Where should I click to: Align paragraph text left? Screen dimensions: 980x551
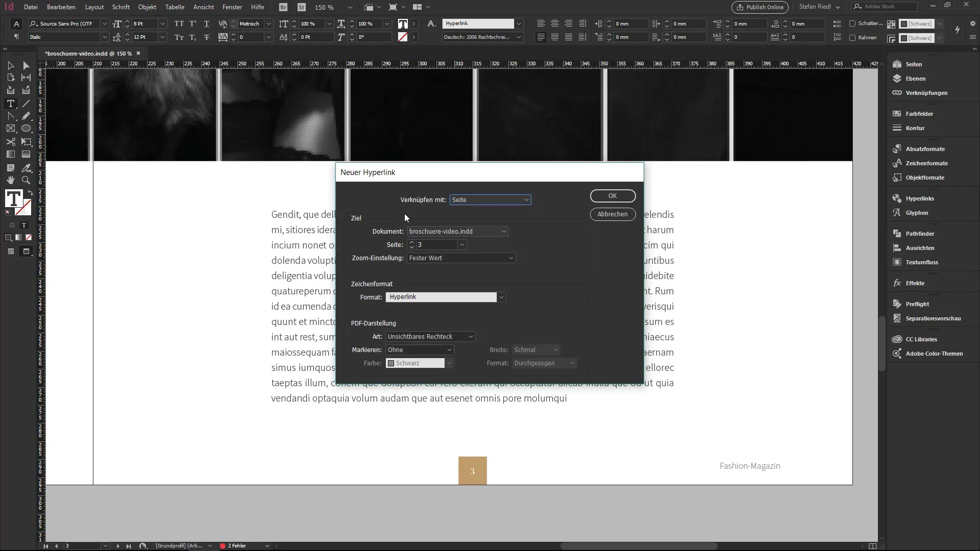coord(541,23)
